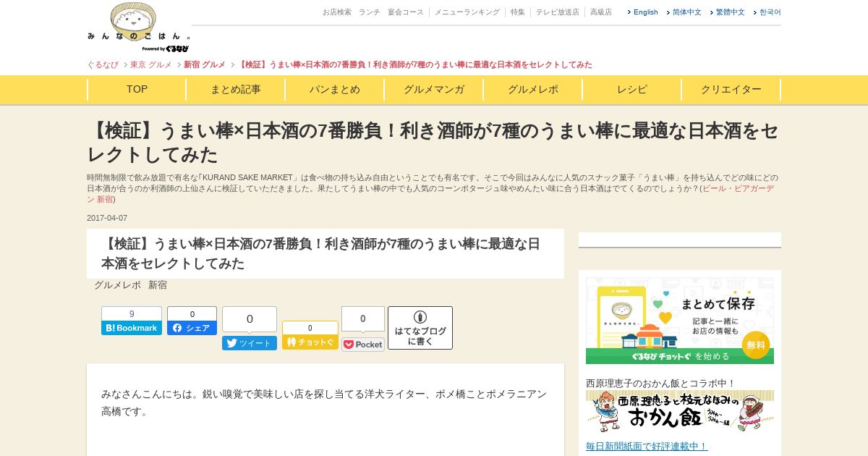The height and width of the screenshot is (456, 868).
Task: Open the パンまとめ tab
Action: click(x=335, y=90)
